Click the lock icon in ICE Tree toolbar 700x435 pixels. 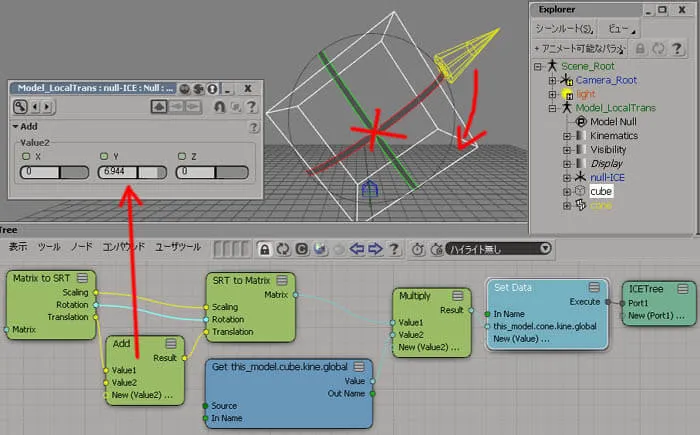265,249
